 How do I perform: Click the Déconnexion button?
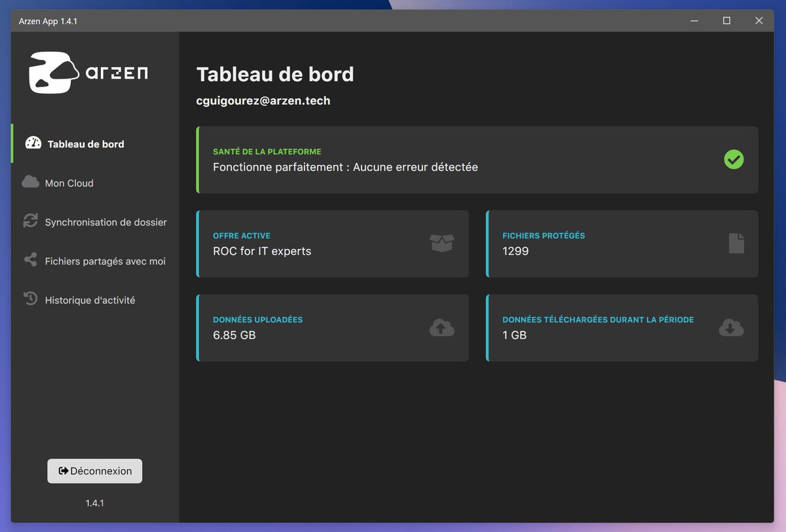pyautogui.click(x=94, y=470)
